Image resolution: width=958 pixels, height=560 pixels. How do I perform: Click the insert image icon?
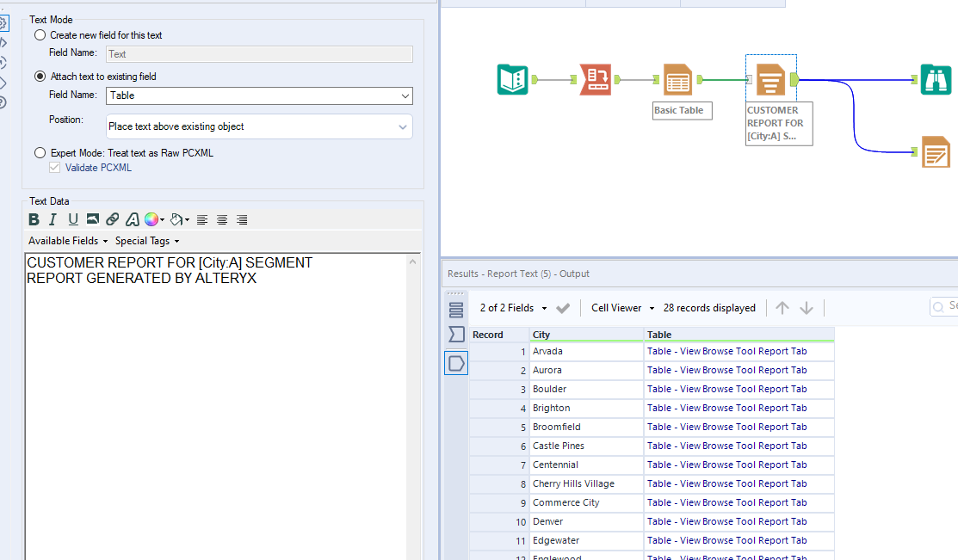pyautogui.click(x=92, y=219)
